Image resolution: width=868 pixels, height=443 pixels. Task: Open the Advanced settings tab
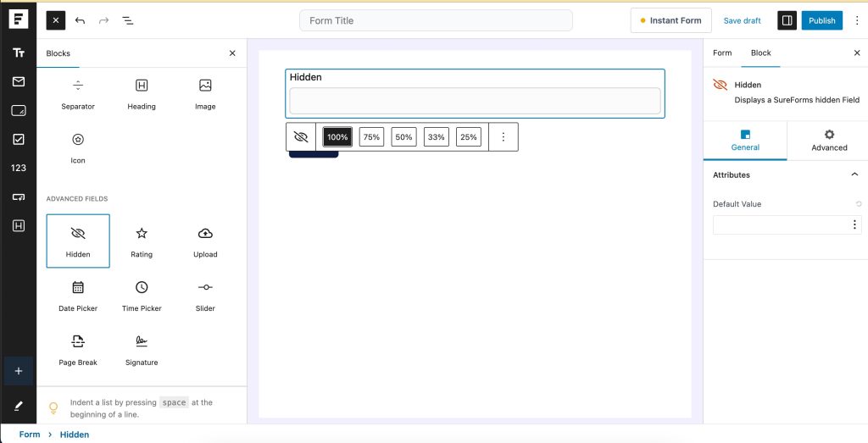[x=828, y=140]
